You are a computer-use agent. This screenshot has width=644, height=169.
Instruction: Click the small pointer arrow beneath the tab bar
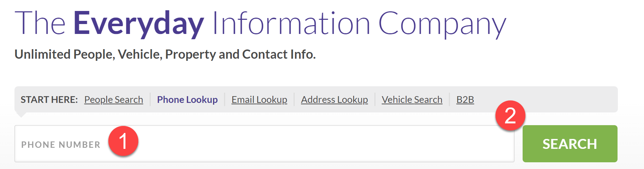[21, 115]
